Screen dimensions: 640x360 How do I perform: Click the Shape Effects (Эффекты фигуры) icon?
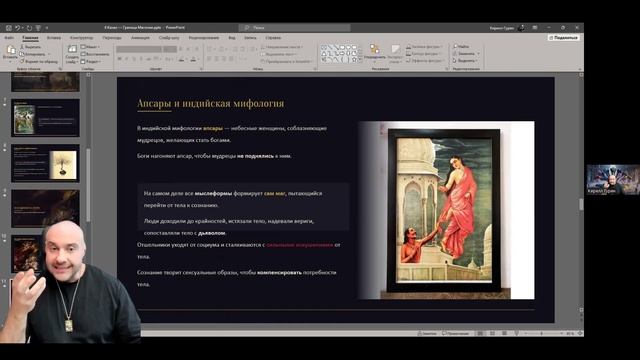pos(409,60)
